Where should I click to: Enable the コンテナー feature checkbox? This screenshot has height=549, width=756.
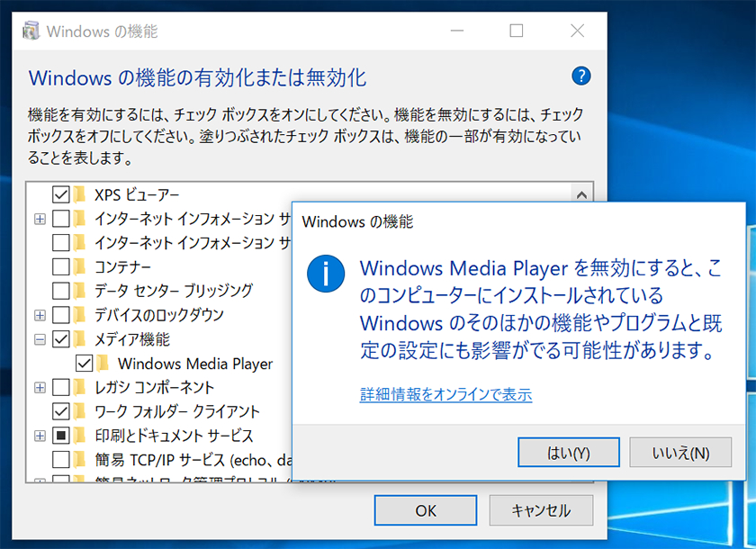(x=61, y=266)
